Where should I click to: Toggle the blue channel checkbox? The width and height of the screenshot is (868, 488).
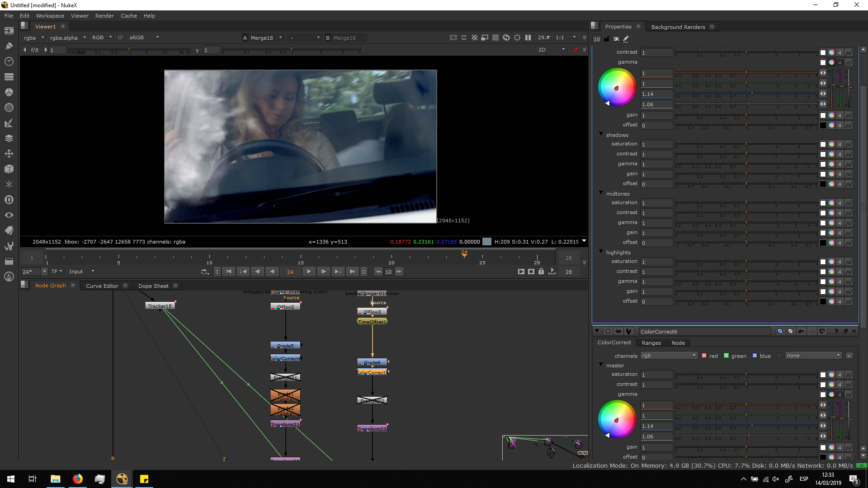click(755, 356)
